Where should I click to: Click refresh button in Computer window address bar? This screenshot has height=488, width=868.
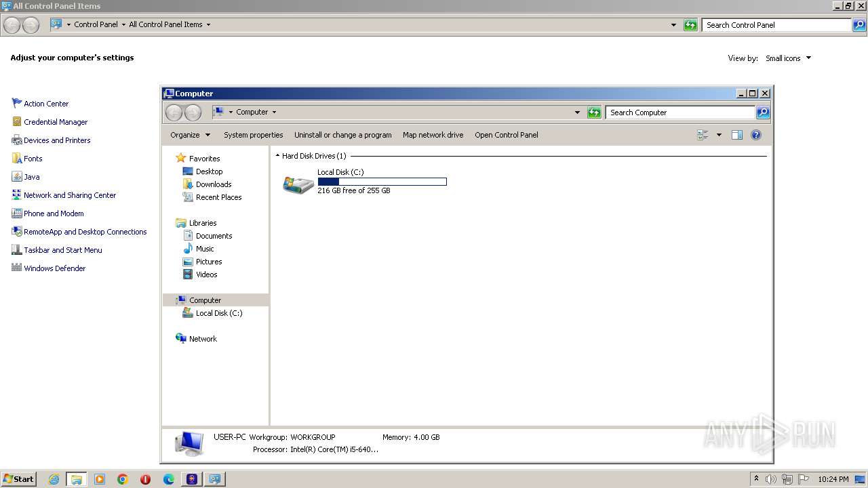point(595,113)
